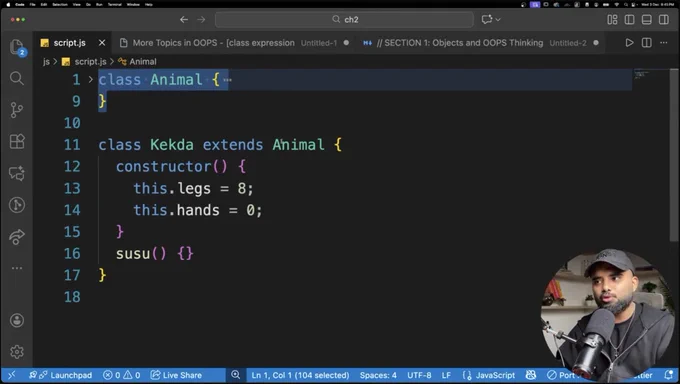This screenshot has width=680, height=384.
Task: Click the constructor keyword on line 12
Action: coord(163,166)
